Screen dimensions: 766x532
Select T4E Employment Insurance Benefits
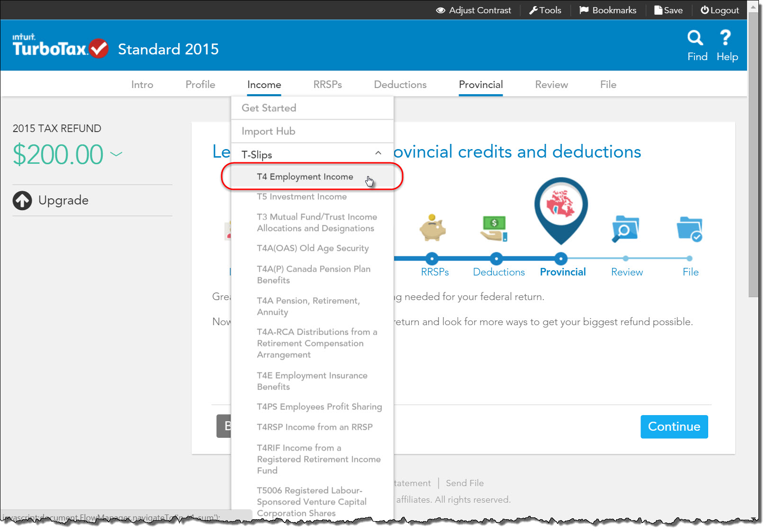312,381
